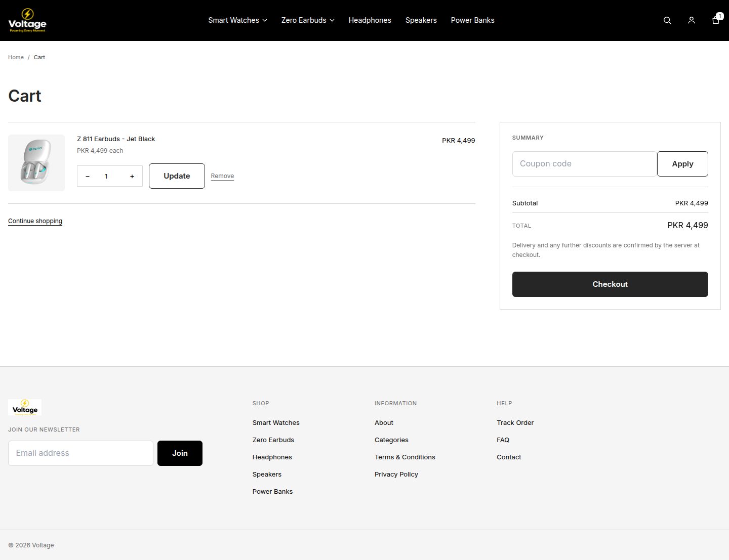Viewport: 729px width, 560px height.
Task: Decrease quantity with the minus button
Action: tap(88, 176)
